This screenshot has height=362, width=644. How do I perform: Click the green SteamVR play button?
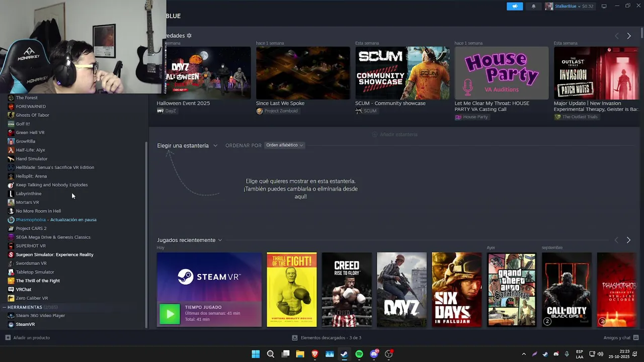click(170, 314)
